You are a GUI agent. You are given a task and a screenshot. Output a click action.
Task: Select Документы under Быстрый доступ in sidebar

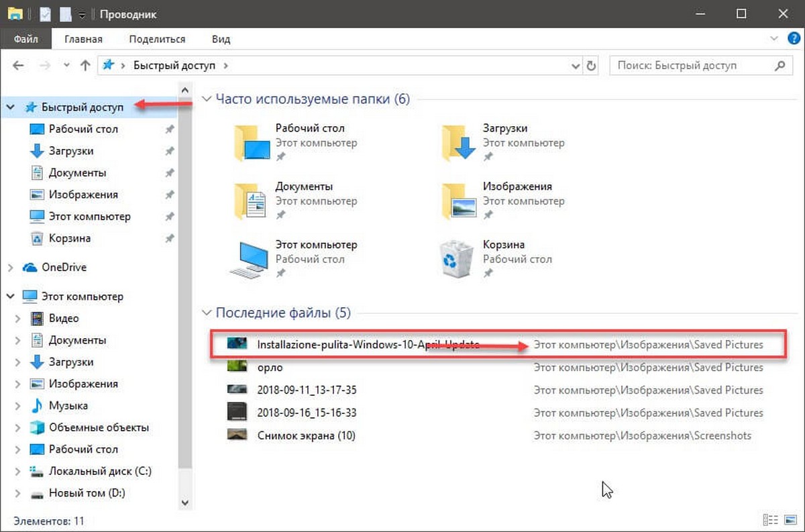click(x=77, y=172)
